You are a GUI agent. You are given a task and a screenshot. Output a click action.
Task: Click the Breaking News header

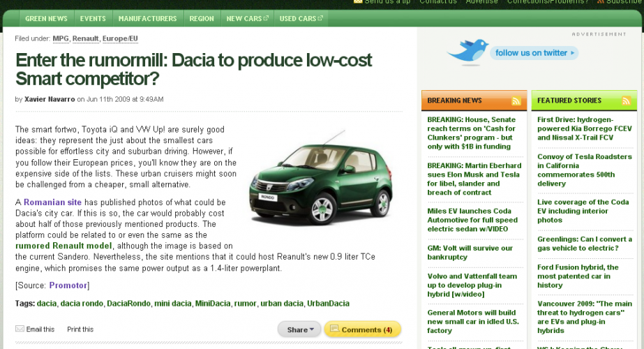(x=454, y=101)
